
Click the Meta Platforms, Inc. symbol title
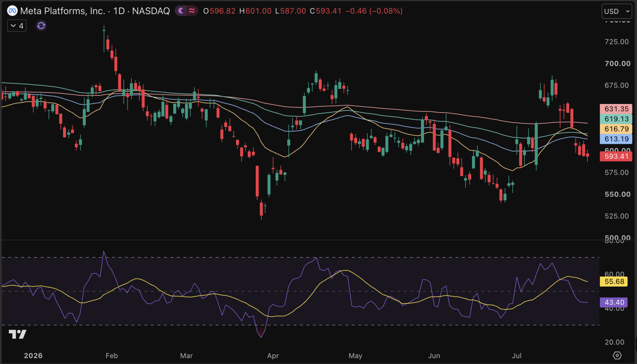click(x=63, y=11)
